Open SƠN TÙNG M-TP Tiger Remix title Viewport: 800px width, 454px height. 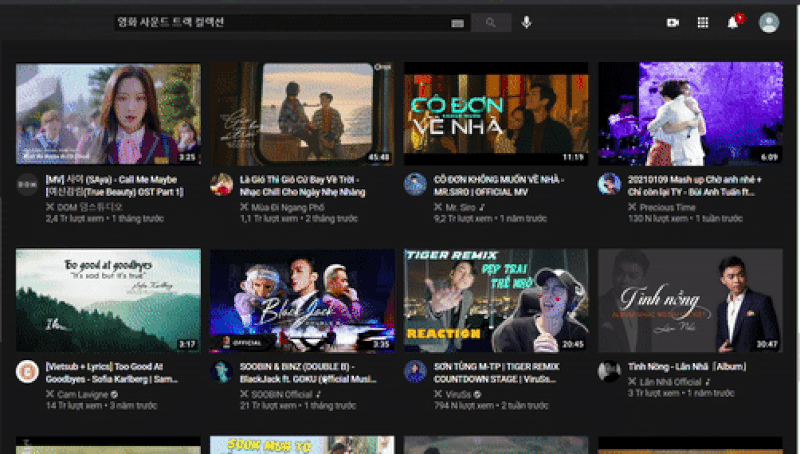(496, 373)
